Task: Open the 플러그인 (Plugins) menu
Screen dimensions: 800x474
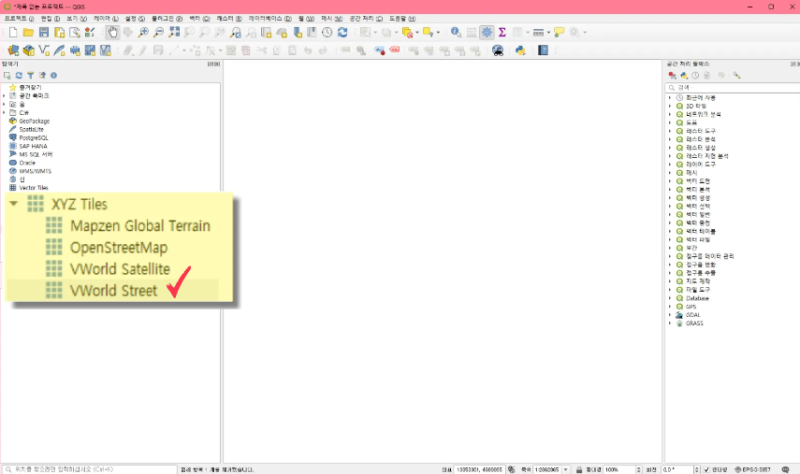Action: click(x=166, y=18)
